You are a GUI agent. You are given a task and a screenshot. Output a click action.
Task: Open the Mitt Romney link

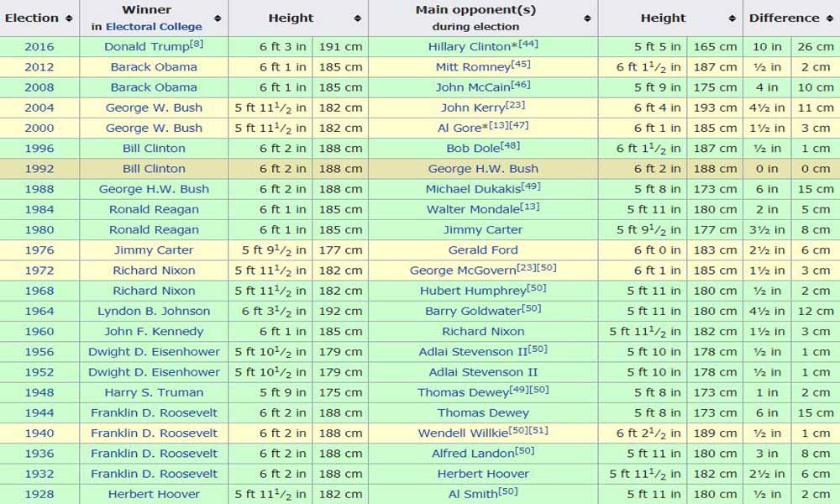(x=473, y=67)
